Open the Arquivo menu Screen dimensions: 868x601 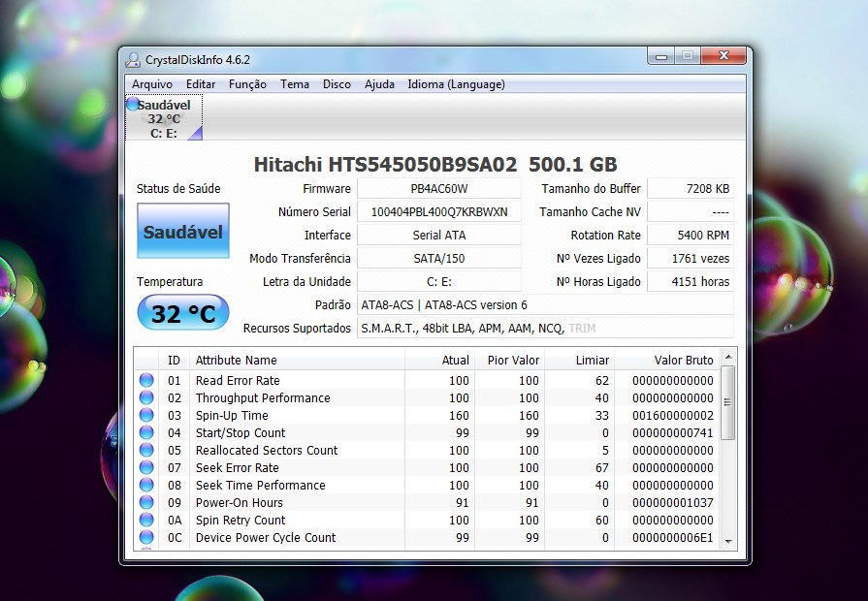(x=152, y=84)
